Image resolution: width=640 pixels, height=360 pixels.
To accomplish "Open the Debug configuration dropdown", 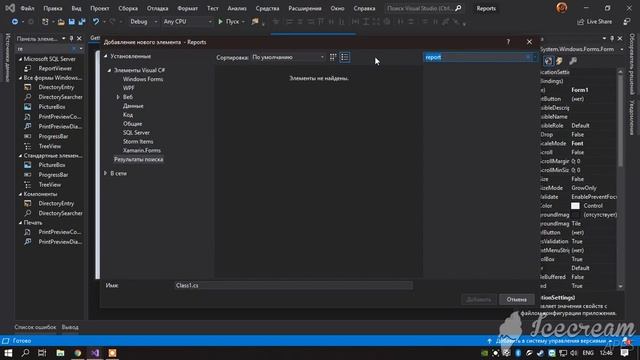I will click(x=143, y=22).
